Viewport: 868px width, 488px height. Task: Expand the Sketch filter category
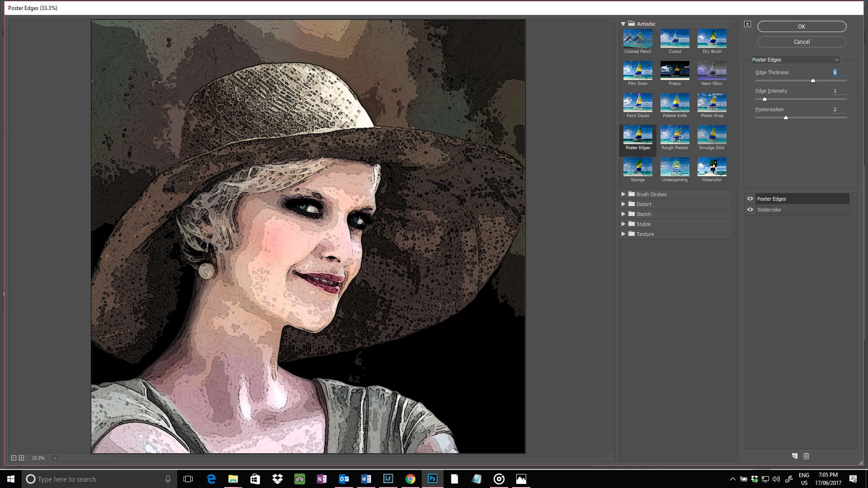point(623,214)
